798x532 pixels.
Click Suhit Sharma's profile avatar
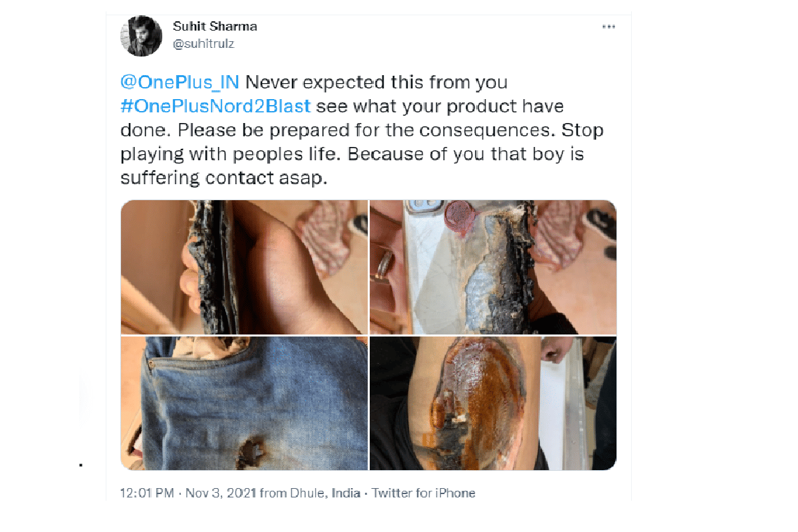point(141,35)
